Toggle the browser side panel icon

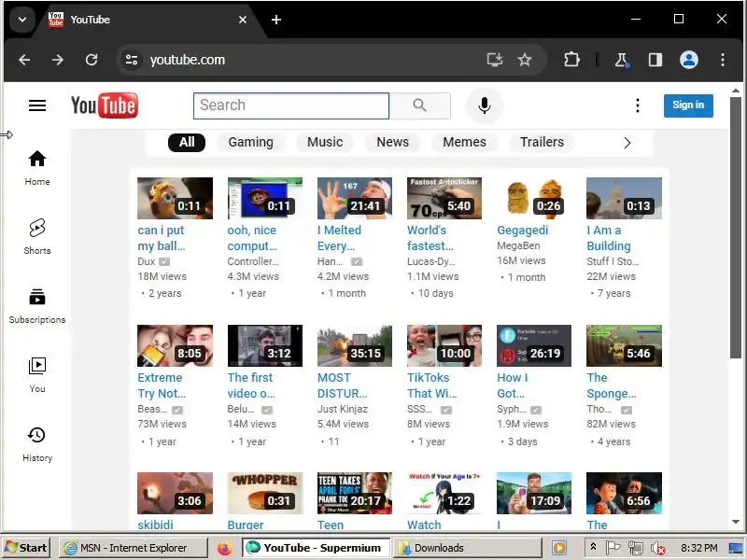tap(655, 60)
